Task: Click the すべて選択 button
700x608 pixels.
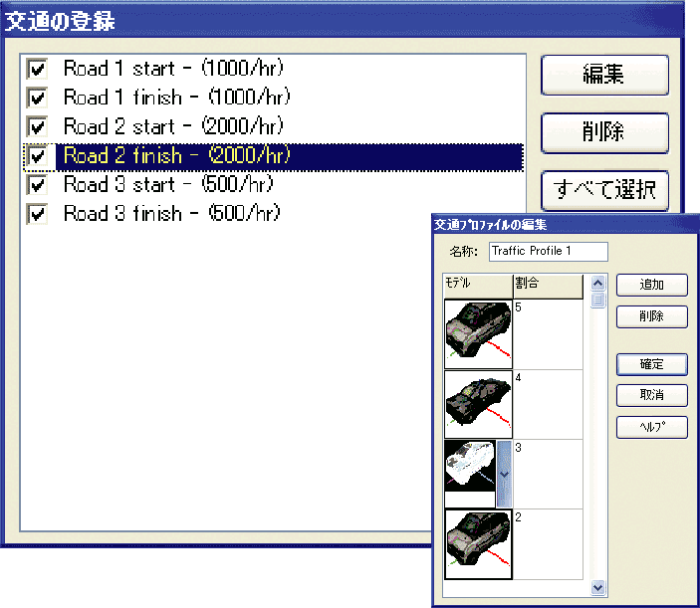Action: (604, 190)
